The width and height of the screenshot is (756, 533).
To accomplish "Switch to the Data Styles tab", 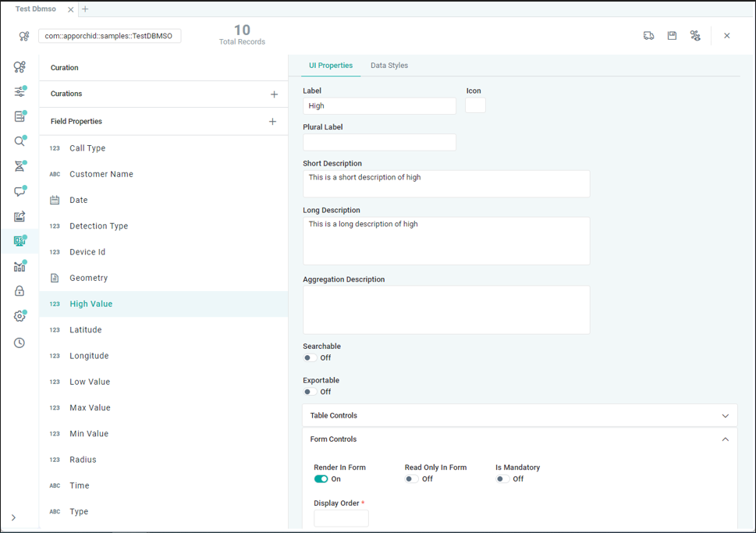I will (389, 66).
